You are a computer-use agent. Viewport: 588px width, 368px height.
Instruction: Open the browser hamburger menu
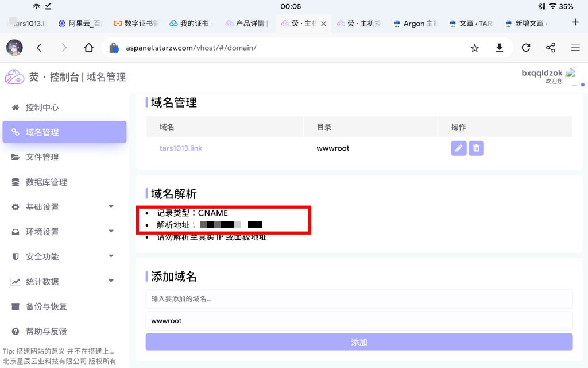point(575,48)
